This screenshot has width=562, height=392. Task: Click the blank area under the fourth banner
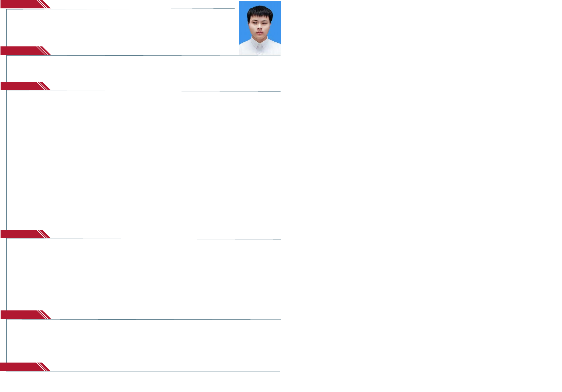(142, 275)
